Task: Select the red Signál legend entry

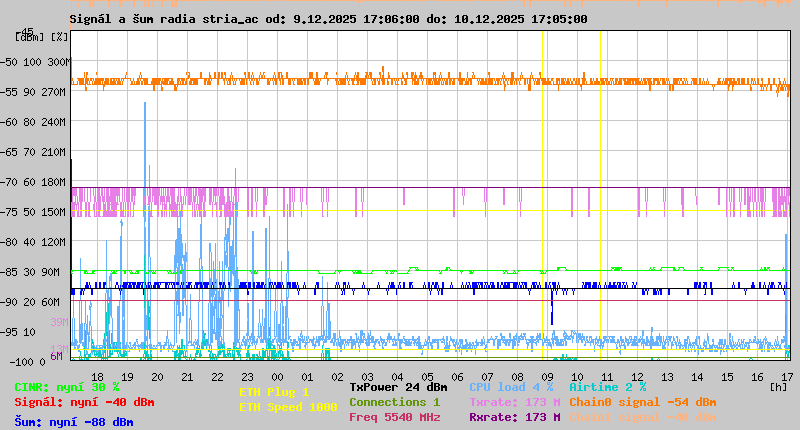Action: click(84, 402)
